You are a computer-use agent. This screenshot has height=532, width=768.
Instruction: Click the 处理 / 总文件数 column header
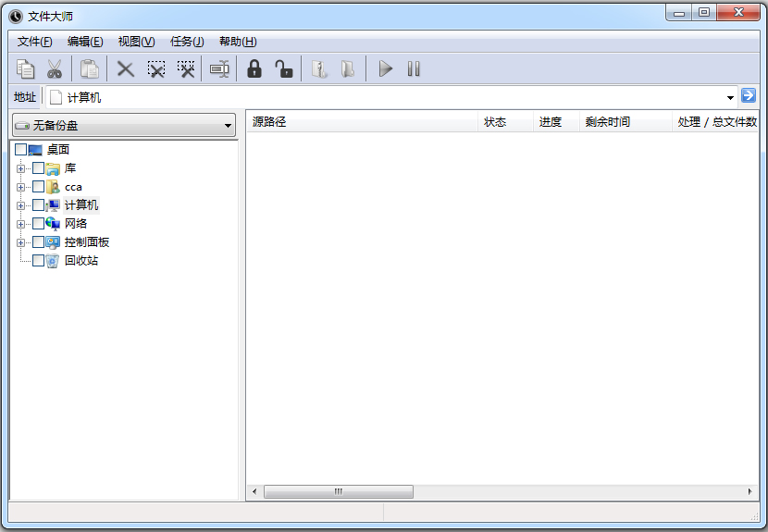715,122
